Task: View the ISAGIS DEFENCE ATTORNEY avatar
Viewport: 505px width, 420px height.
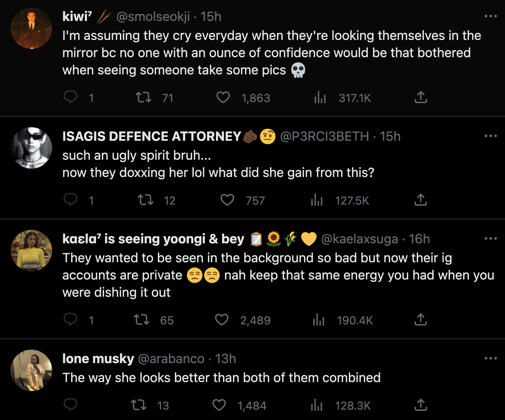Action: pyautogui.click(x=31, y=148)
